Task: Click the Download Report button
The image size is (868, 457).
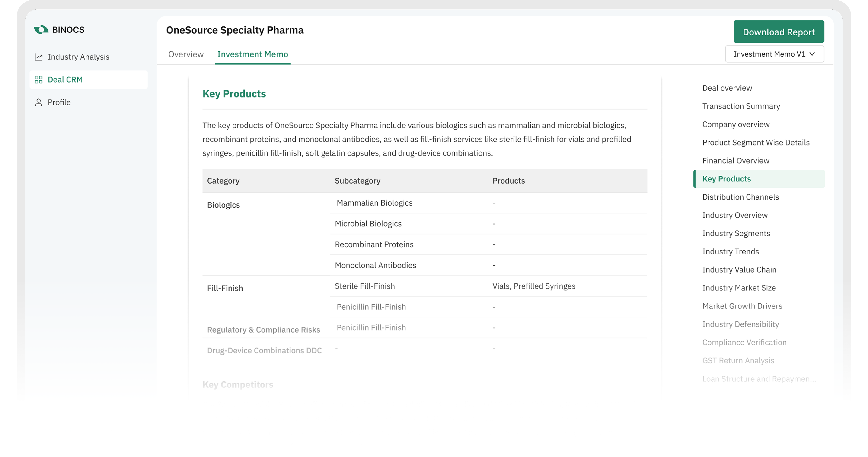Action: pyautogui.click(x=779, y=32)
